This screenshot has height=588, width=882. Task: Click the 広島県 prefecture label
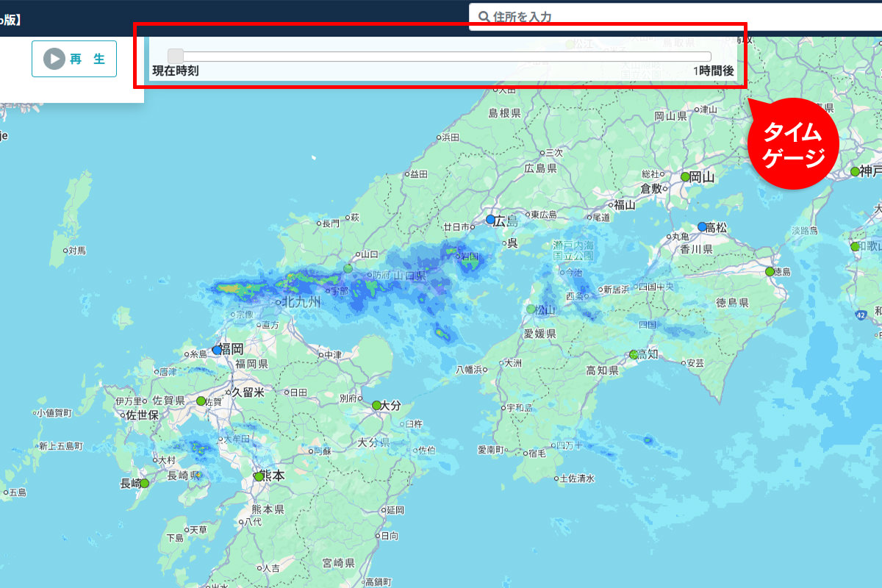540,168
